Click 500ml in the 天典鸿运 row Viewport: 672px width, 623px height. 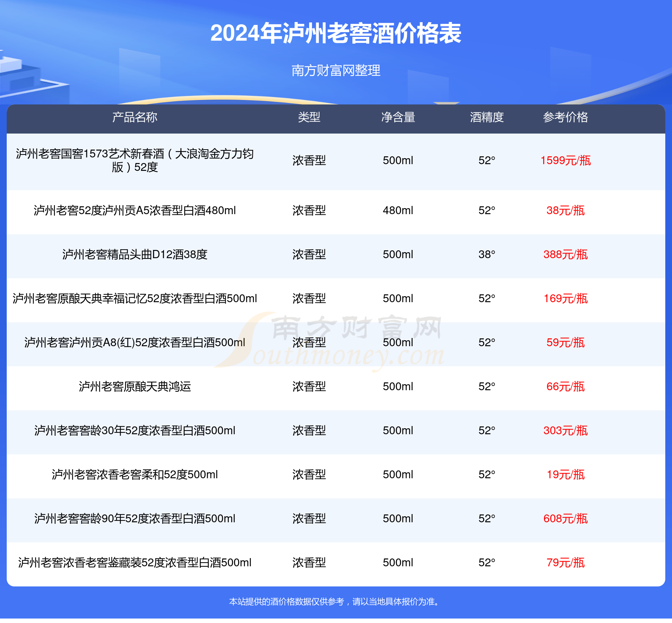point(398,386)
